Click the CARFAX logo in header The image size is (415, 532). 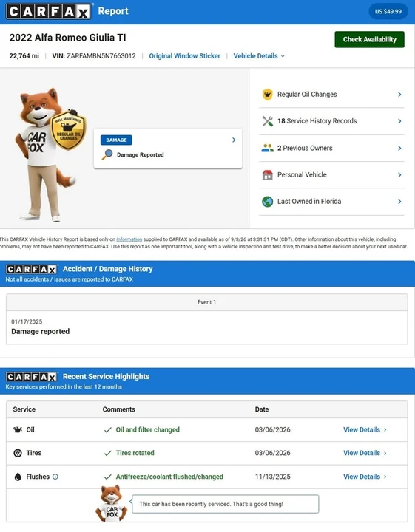tap(49, 11)
